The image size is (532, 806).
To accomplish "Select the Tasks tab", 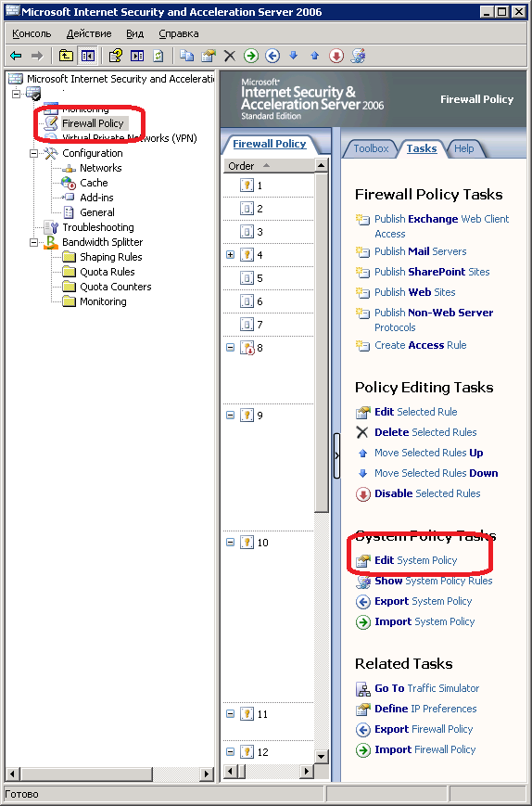I will (422, 148).
